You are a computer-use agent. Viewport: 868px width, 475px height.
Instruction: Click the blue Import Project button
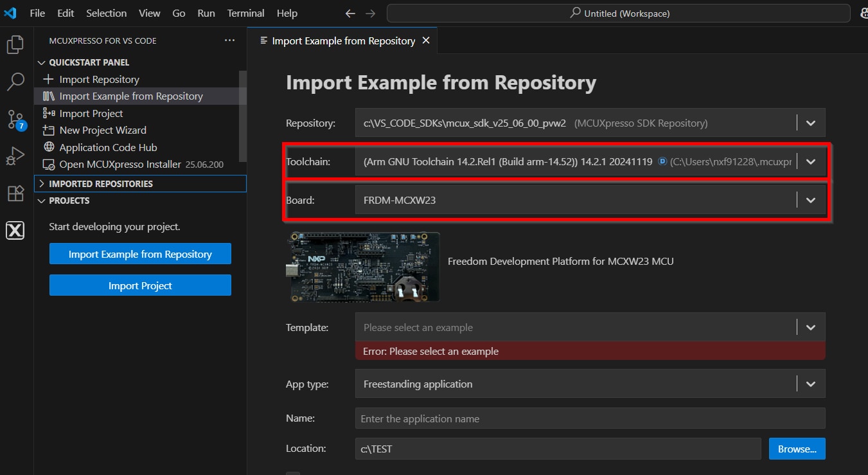pyautogui.click(x=140, y=285)
